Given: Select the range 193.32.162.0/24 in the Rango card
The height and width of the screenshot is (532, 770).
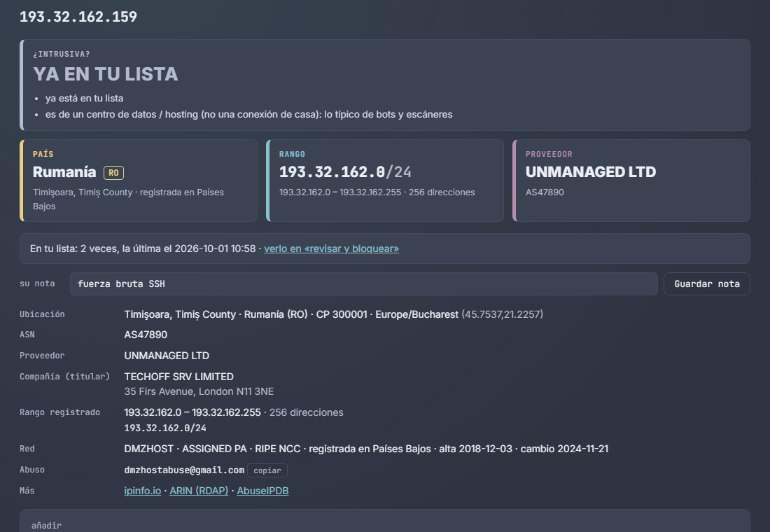Looking at the screenshot, I should (x=345, y=172).
